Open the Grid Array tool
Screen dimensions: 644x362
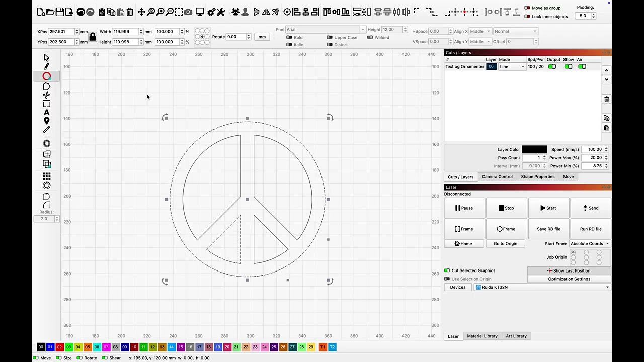click(46, 176)
